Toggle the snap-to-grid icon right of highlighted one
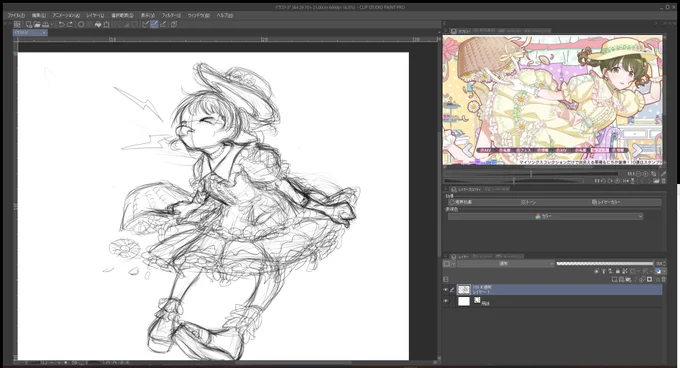This screenshot has width=680, height=368. (x=163, y=24)
